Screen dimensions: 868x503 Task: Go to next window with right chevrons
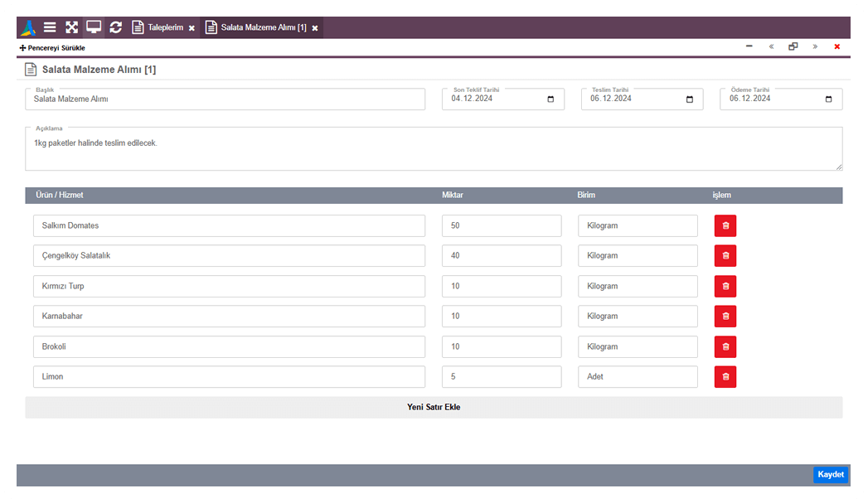click(815, 47)
